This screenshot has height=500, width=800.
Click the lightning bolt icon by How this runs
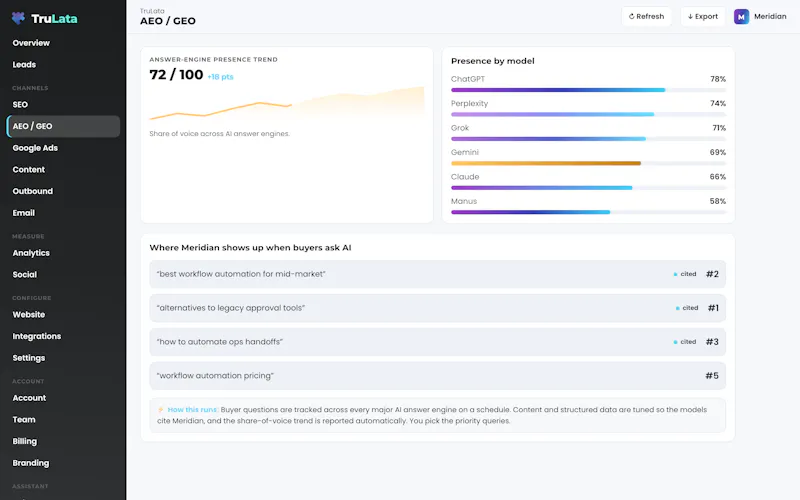coord(161,410)
